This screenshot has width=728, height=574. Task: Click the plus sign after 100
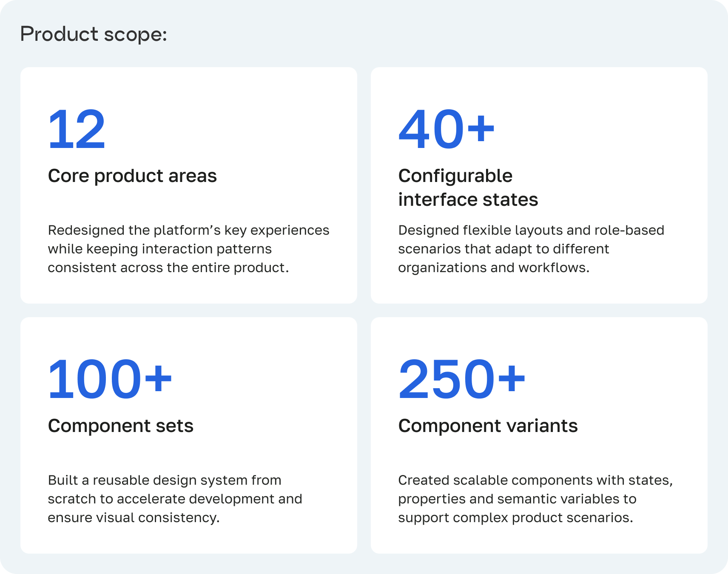coord(158,378)
